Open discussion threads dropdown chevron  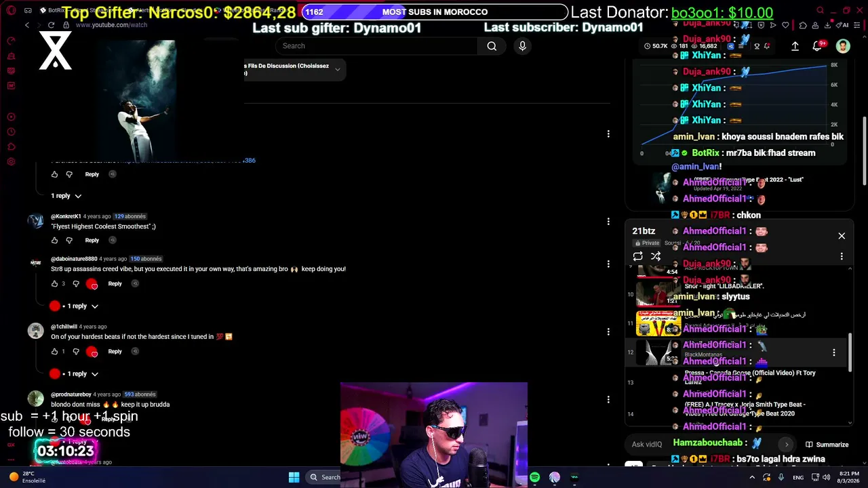tap(337, 69)
